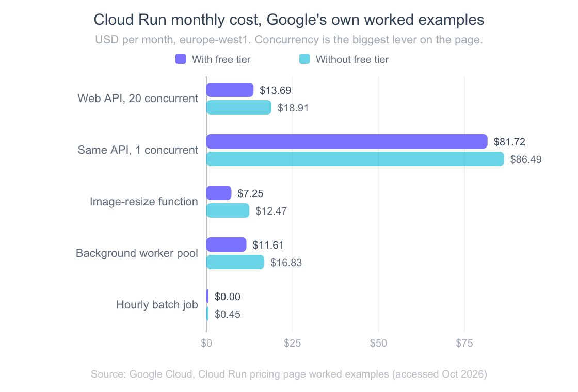Click the $13.69 value label

[276, 90]
